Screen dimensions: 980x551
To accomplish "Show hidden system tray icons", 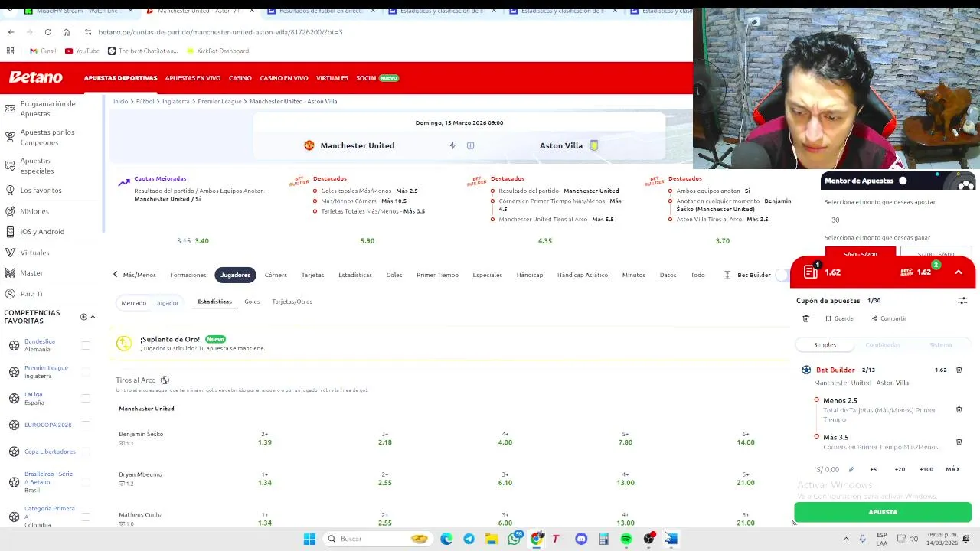I will point(845,539).
